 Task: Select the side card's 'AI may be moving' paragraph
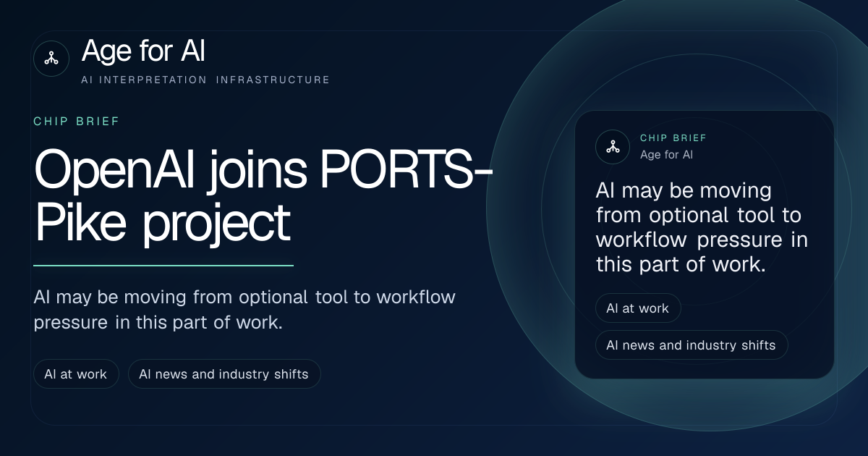point(702,227)
